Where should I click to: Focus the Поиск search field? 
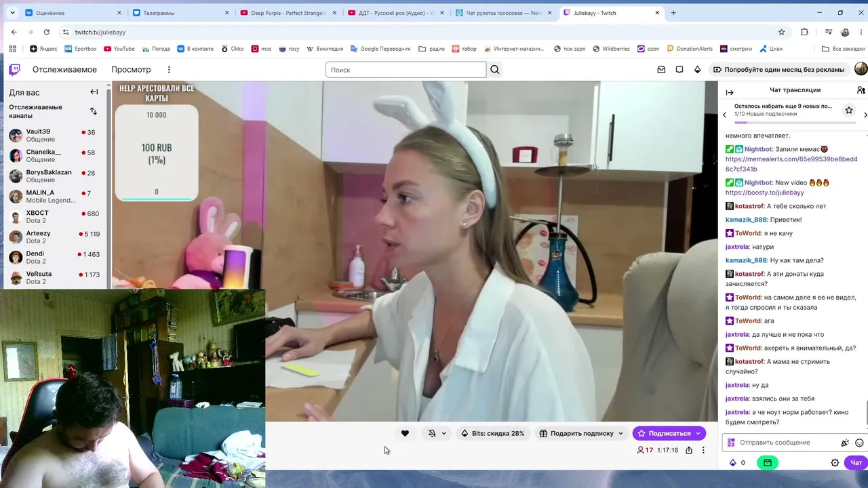tap(406, 70)
